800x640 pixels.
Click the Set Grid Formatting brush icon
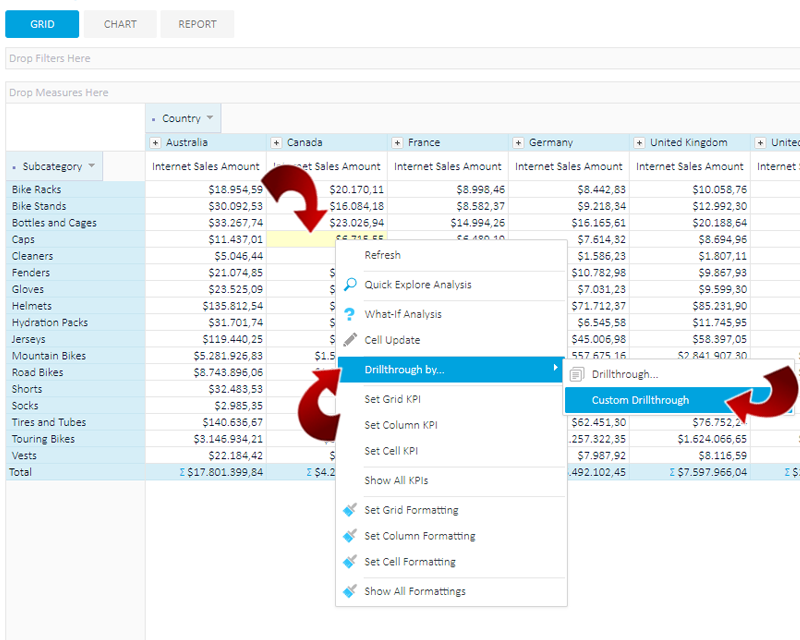point(349,509)
